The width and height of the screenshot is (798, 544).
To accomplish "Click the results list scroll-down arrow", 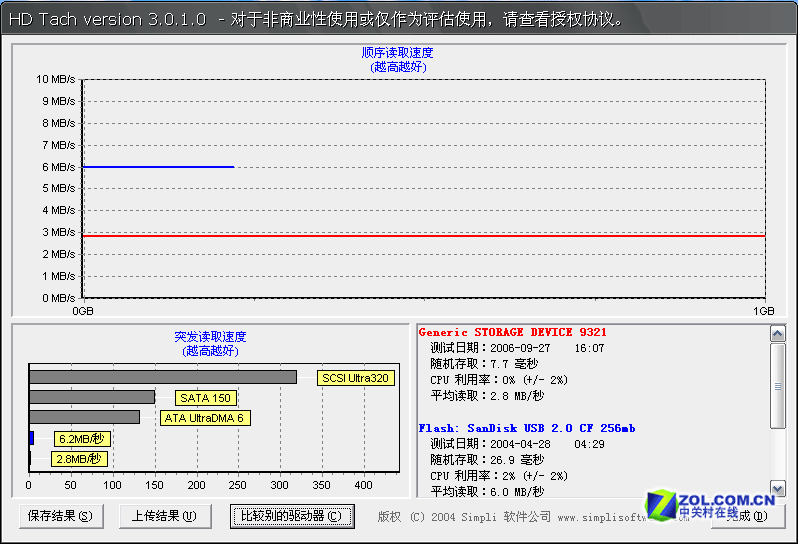I will pyautogui.click(x=778, y=489).
